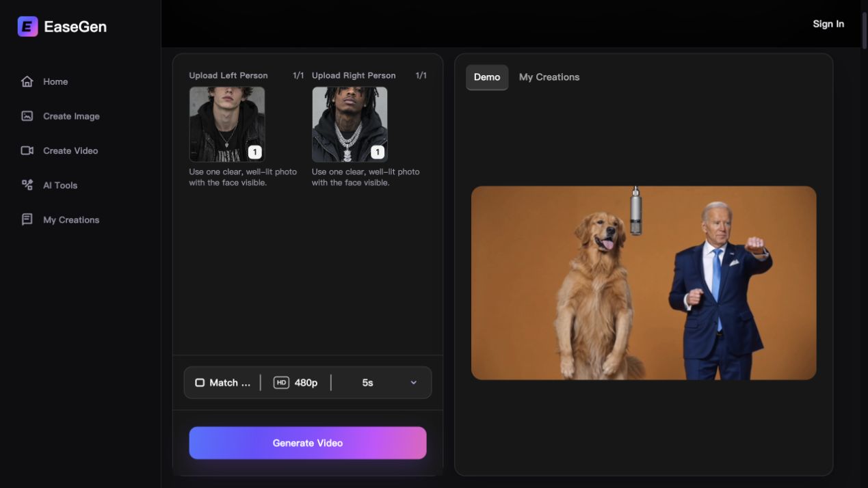
Task: Open AI Tools from the sidebar
Action: 49,185
